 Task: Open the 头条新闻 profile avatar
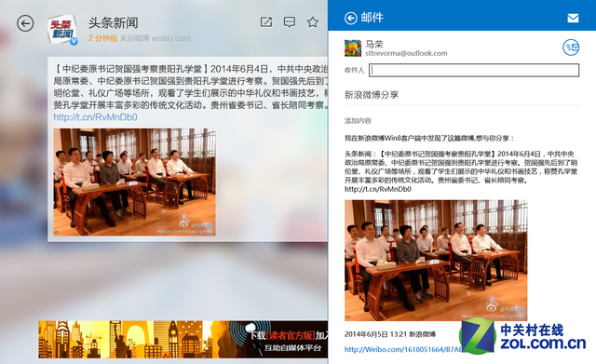(x=62, y=30)
